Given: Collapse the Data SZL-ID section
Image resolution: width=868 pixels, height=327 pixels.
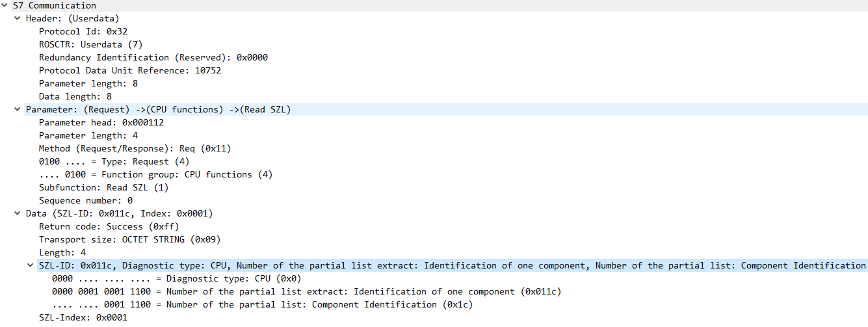Looking at the screenshot, I should tap(18, 213).
